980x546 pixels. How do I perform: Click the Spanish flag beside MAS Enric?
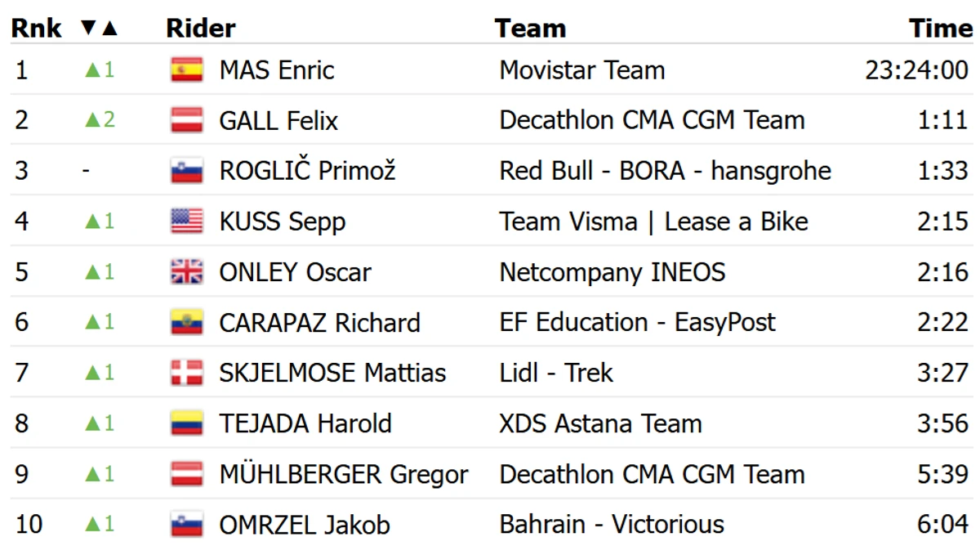pyautogui.click(x=187, y=69)
